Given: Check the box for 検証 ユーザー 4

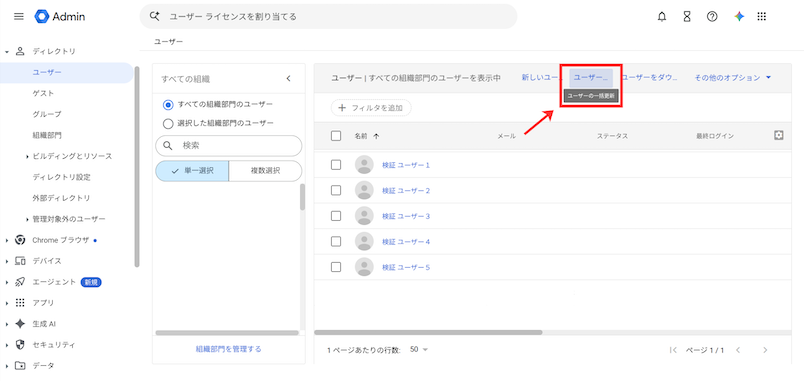Looking at the screenshot, I should point(336,242).
